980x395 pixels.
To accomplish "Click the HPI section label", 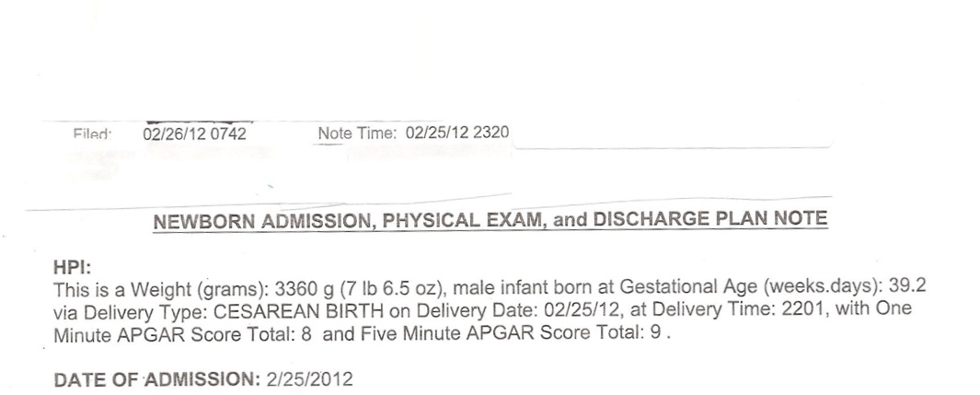I will (x=73, y=268).
